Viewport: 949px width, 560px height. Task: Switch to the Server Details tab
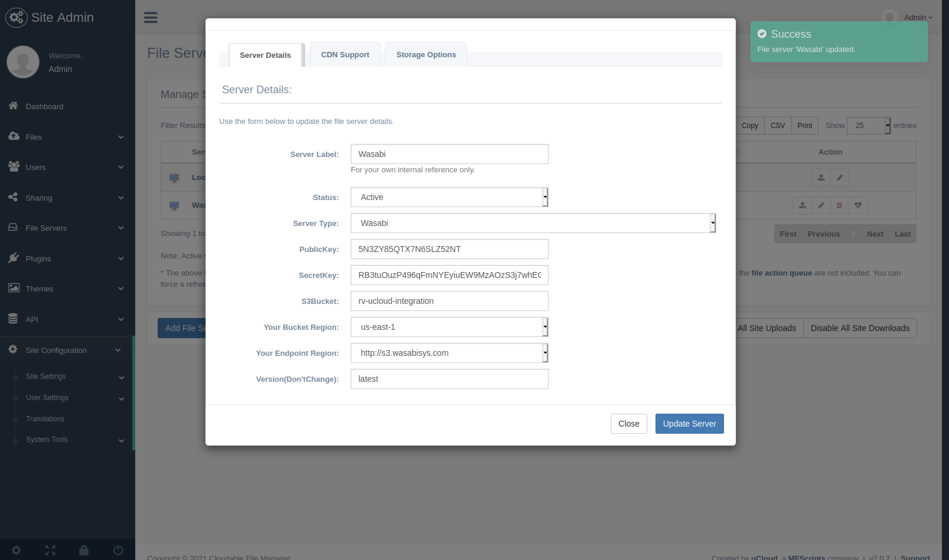(265, 55)
